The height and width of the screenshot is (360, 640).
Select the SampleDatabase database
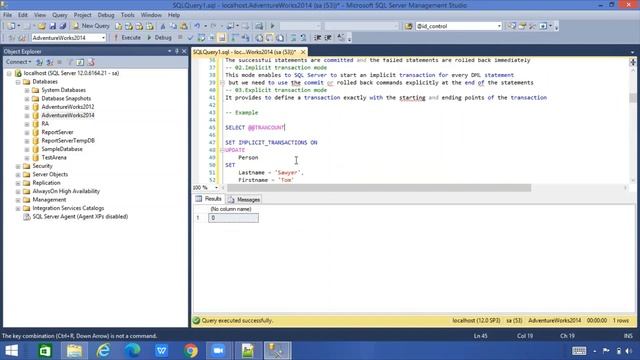tap(62, 149)
